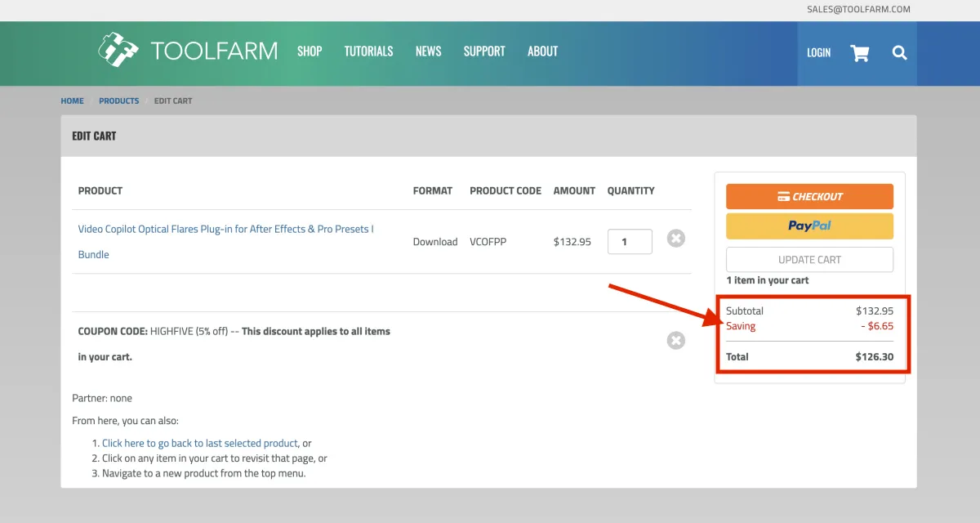Click link to go back to last selected product

point(200,444)
